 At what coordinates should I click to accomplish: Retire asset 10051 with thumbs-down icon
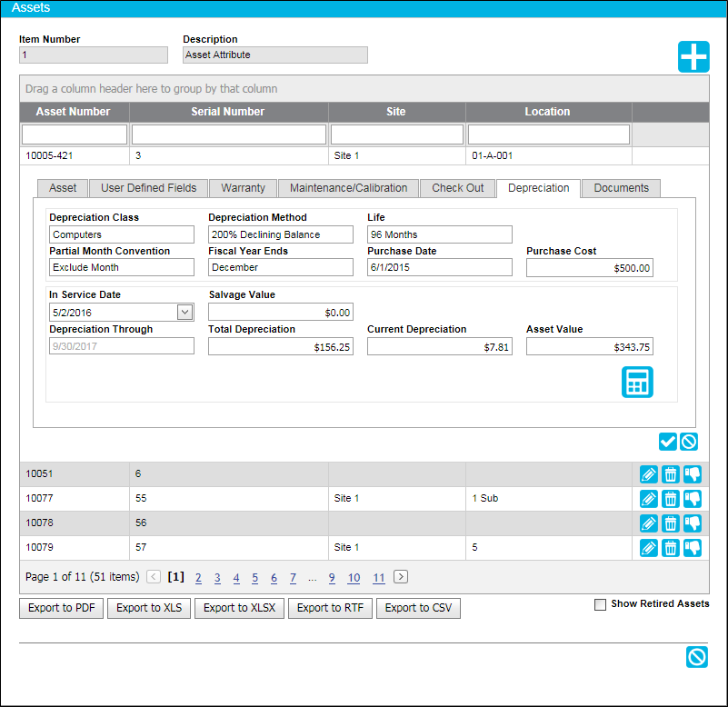pyautogui.click(x=693, y=474)
